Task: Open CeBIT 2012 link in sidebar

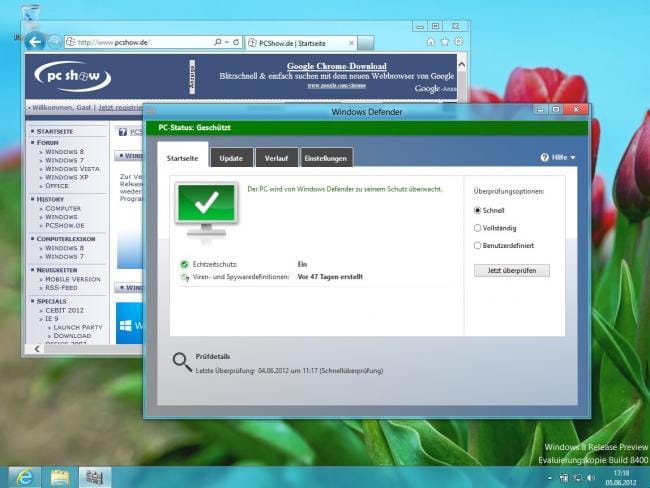Action: coord(64,310)
